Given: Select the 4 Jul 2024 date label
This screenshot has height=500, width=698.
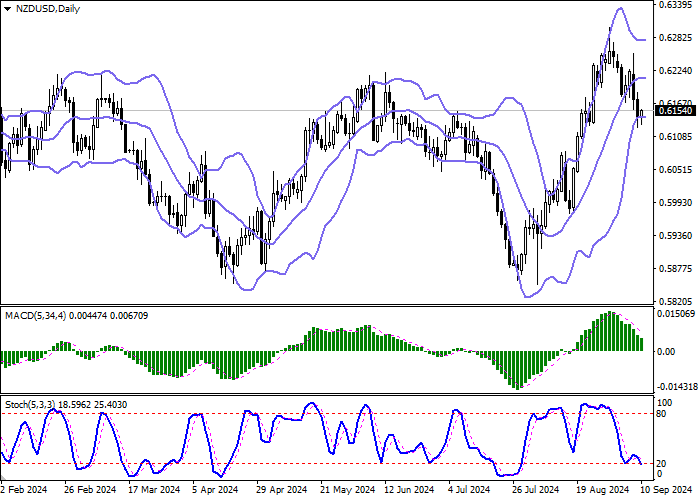Looking at the screenshot, I should 469,490.
